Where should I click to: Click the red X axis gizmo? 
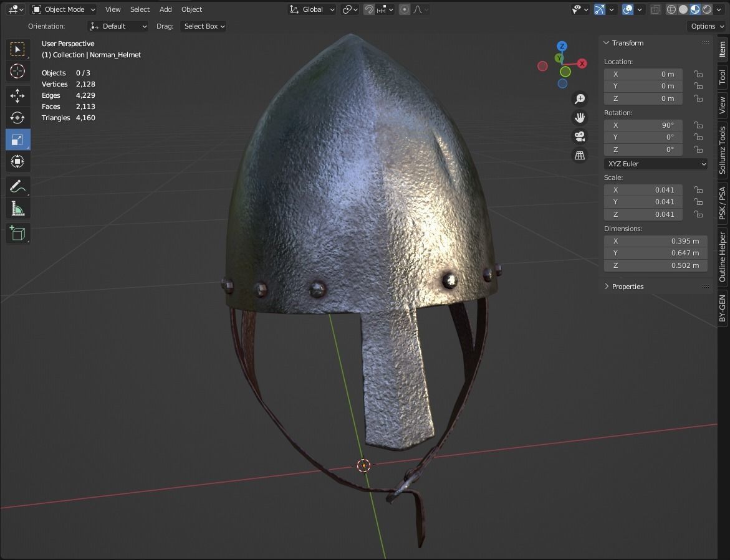(x=582, y=64)
